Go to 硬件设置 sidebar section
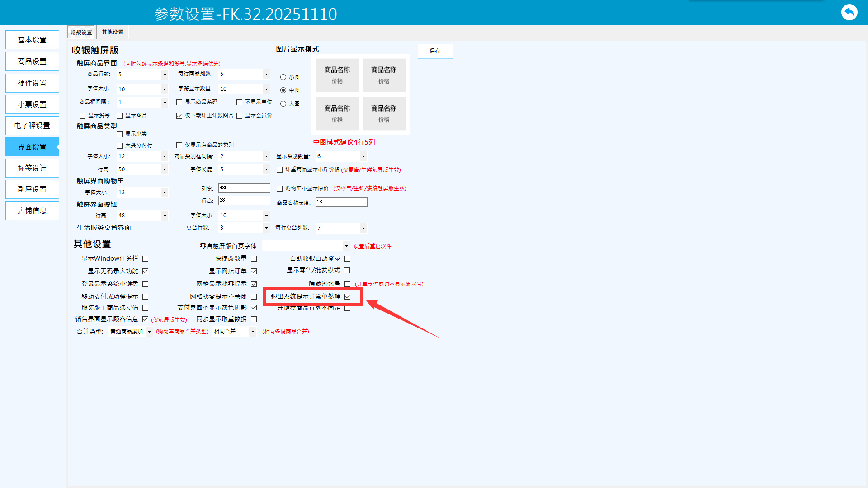This screenshot has width=868, height=488. 32,83
